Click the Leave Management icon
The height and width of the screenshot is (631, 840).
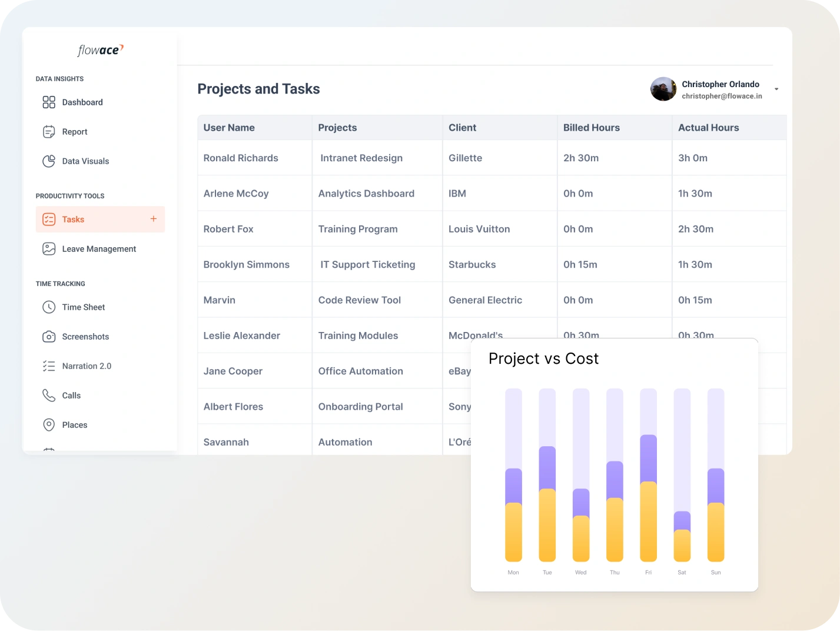coord(49,249)
